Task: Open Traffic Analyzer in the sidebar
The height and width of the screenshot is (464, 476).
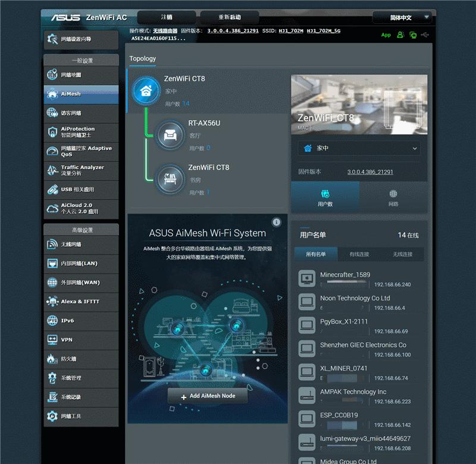Action: [81, 170]
